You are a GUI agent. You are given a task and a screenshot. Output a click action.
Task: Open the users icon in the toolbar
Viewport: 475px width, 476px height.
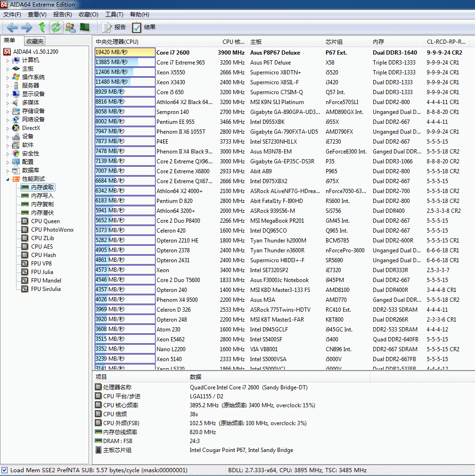(x=70, y=27)
